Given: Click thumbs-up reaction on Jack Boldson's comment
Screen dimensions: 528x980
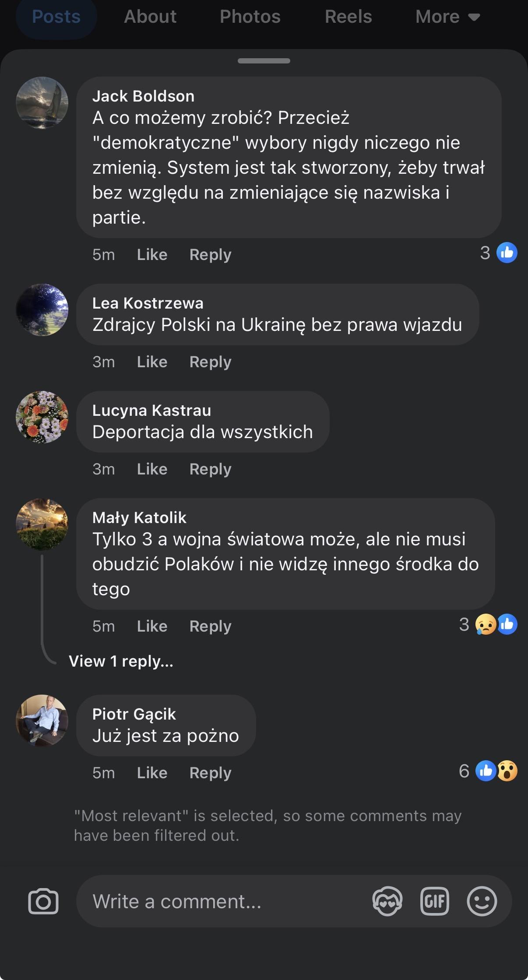Looking at the screenshot, I should 507,253.
